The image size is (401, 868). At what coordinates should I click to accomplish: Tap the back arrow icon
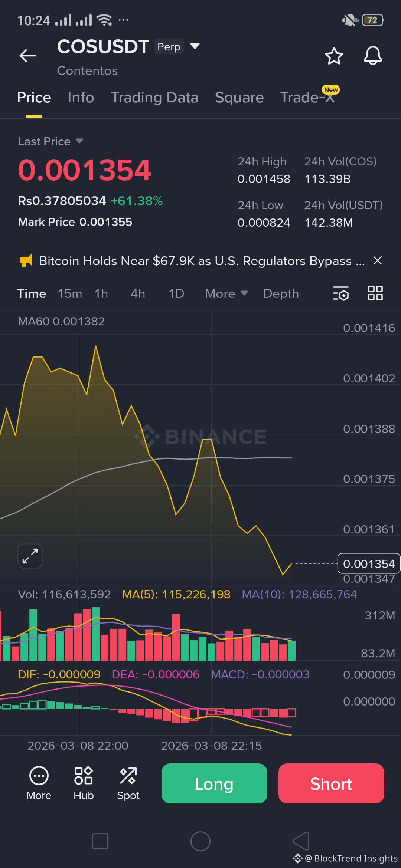click(28, 56)
